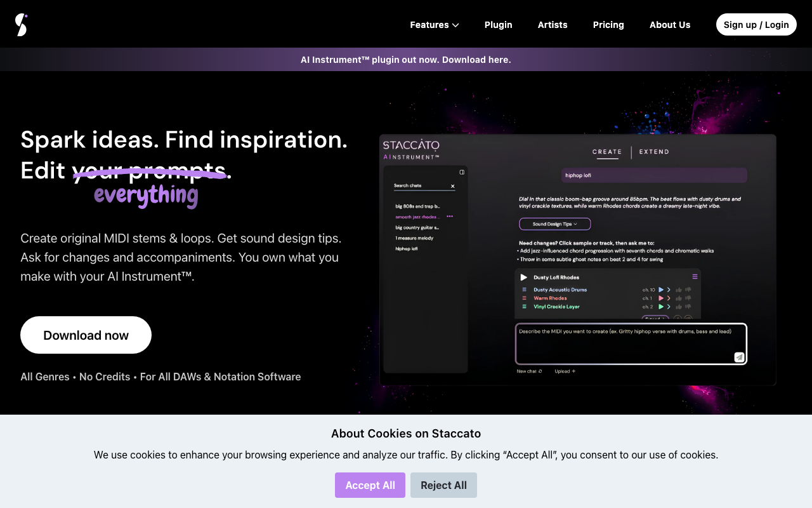This screenshot has width=812, height=508.
Task: Thumbs down the Warm Rhodes track
Action: pos(688,298)
